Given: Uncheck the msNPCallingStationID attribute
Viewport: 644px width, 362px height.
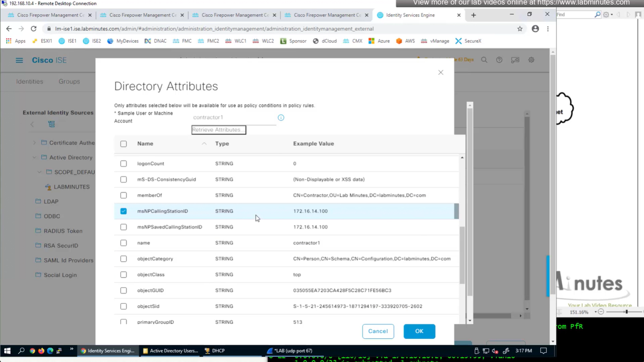Looking at the screenshot, I should [123, 211].
